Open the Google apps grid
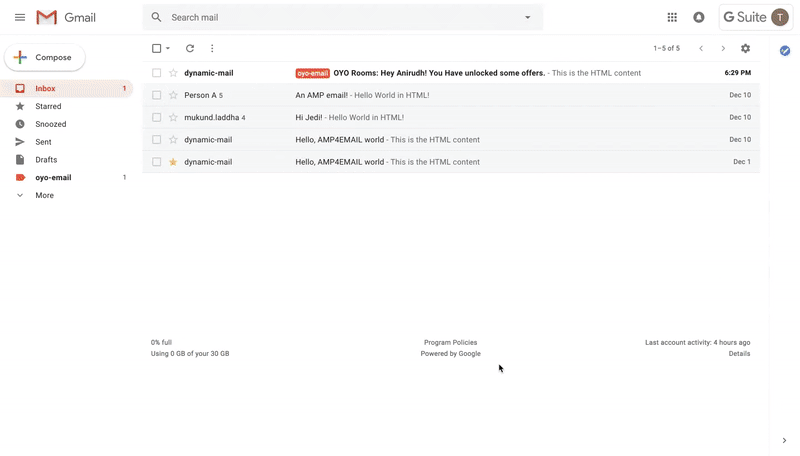The height and width of the screenshot is (456, 800). click(672, 18)
